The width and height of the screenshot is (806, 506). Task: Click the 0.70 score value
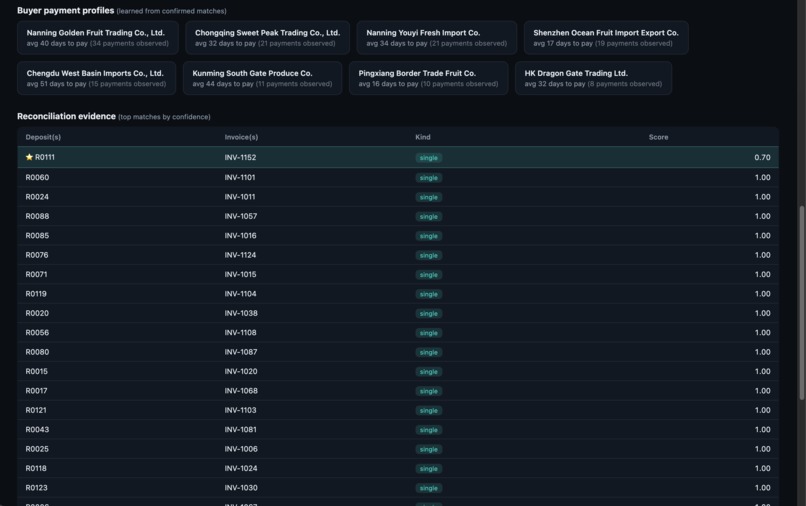[762, 157]
